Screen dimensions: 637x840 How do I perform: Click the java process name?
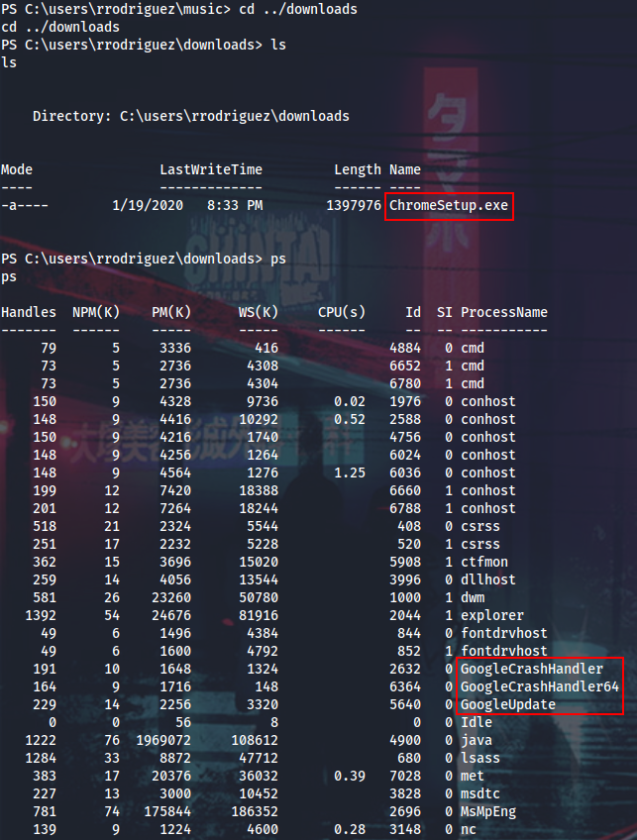pyautogui.click(x=477, y=740)
